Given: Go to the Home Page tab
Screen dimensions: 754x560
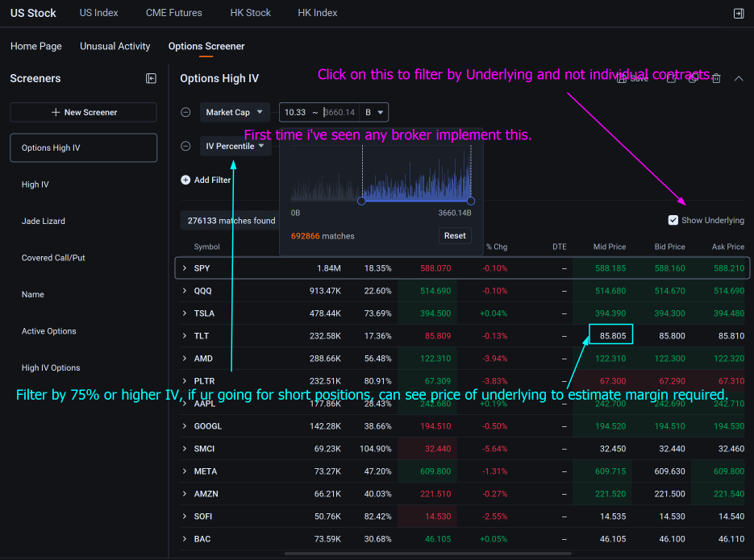Looking at the screenshot, I should click(x=36, y=46).
